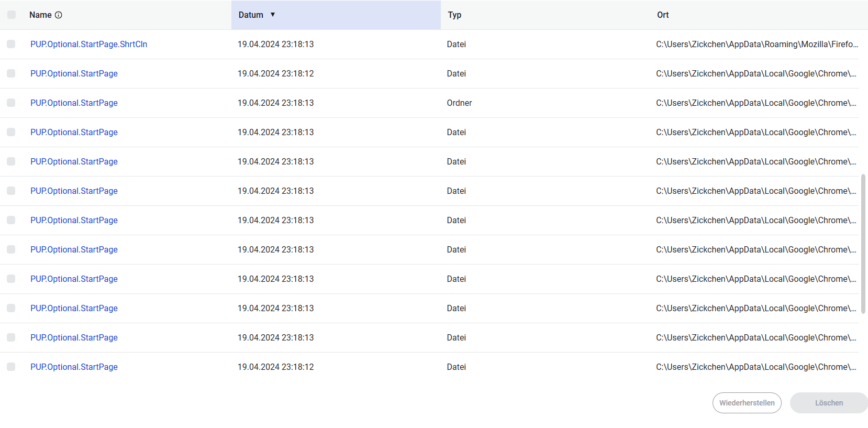Select checkbox of the Ordner type row

pos(11,103)
